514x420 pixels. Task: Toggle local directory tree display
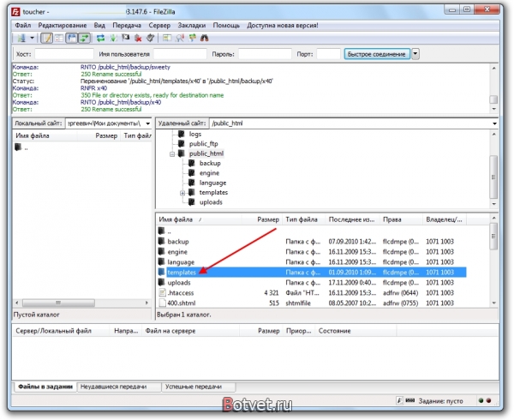[59, 38]
